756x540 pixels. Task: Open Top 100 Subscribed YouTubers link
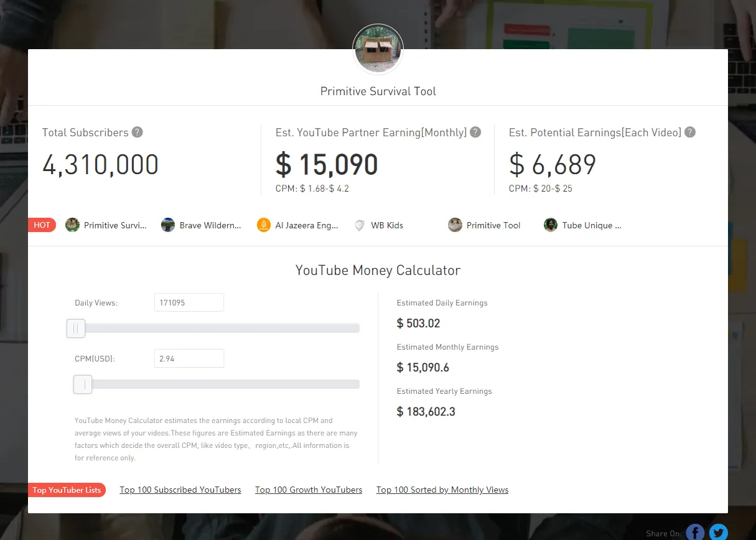[180, 490]
